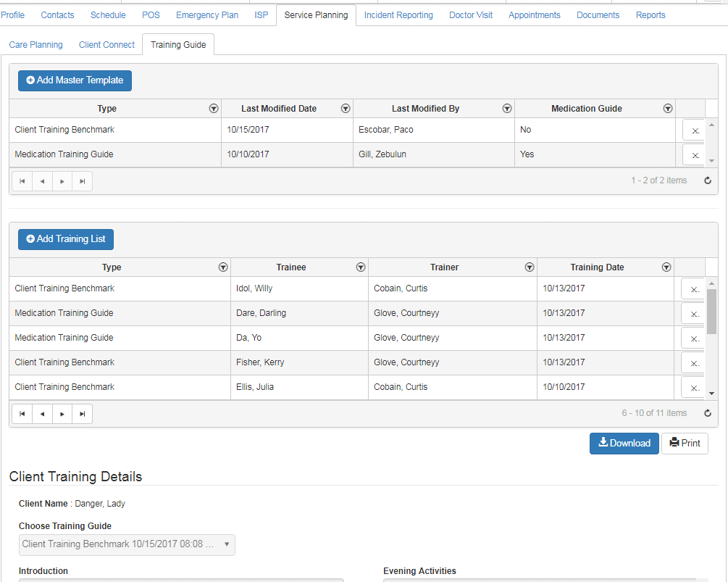Go to first page of training list
This screenshot has width=728, height=582.
(22, 413)
